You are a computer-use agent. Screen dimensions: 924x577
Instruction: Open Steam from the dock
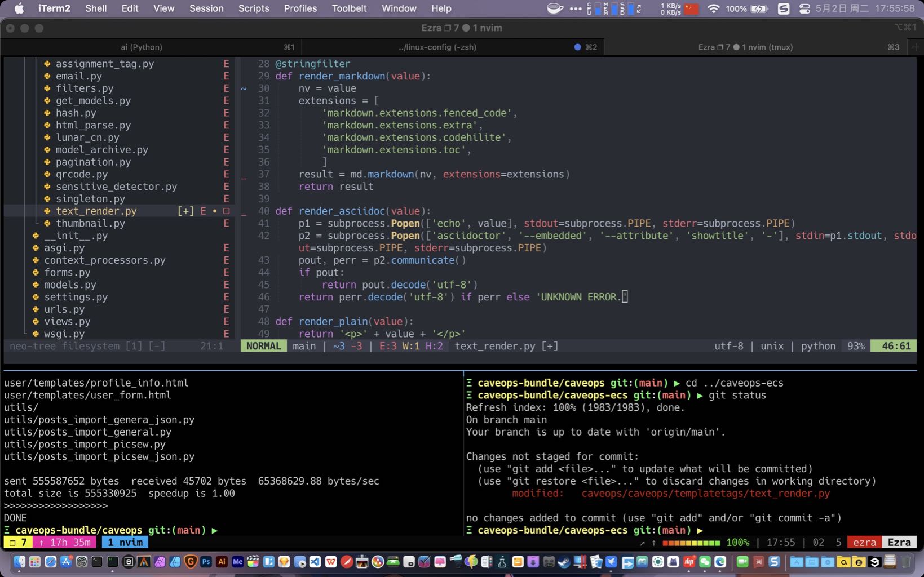(x=563, y=562)
